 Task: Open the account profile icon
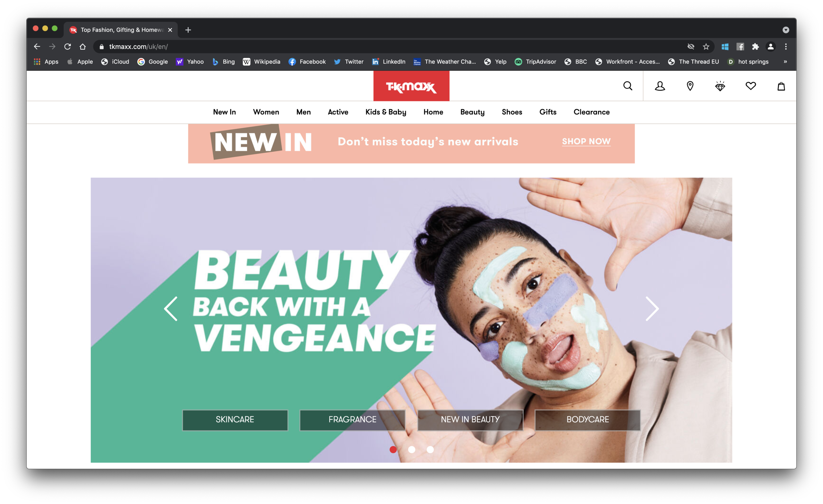(x=660, y=86)
